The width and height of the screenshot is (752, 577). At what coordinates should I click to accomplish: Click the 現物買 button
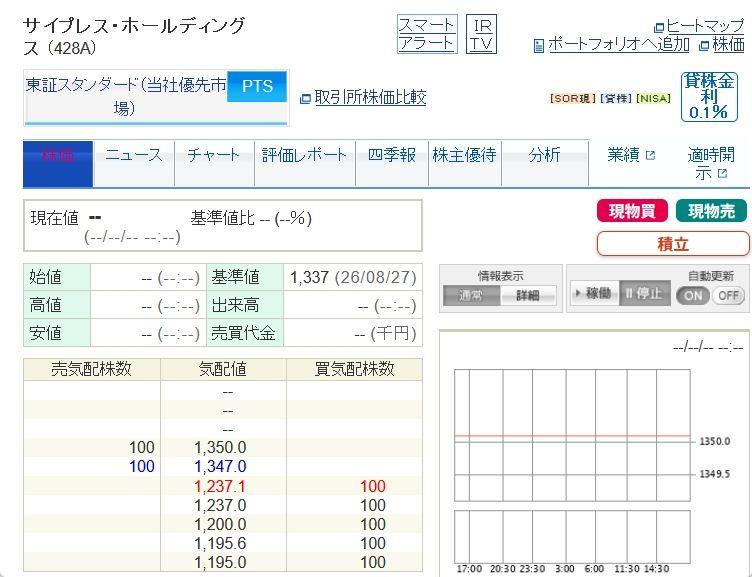click(x=632, y=211)
